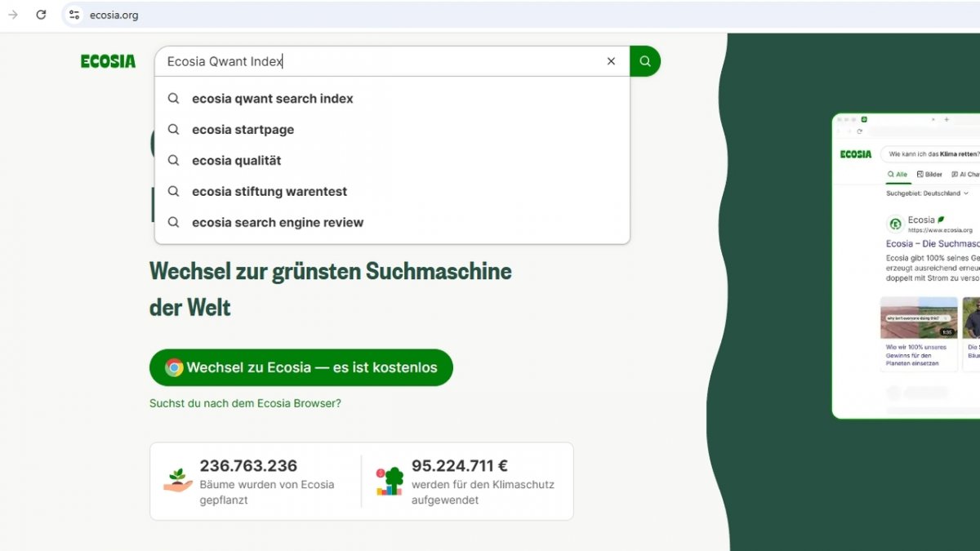
Task: Click the 95.224.711 € climate counter
Action: pyautogui.click(x=460, y=466)
